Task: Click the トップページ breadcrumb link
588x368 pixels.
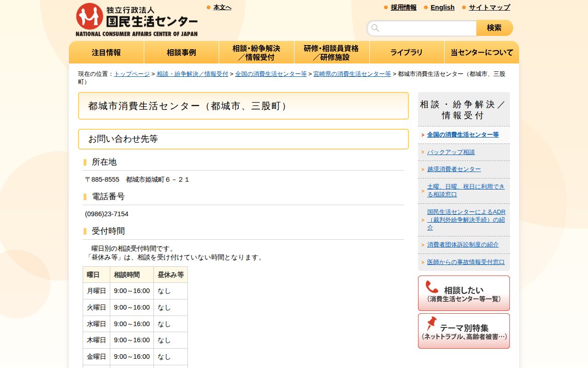Action: pyautogui.click(x=132, y=74)
